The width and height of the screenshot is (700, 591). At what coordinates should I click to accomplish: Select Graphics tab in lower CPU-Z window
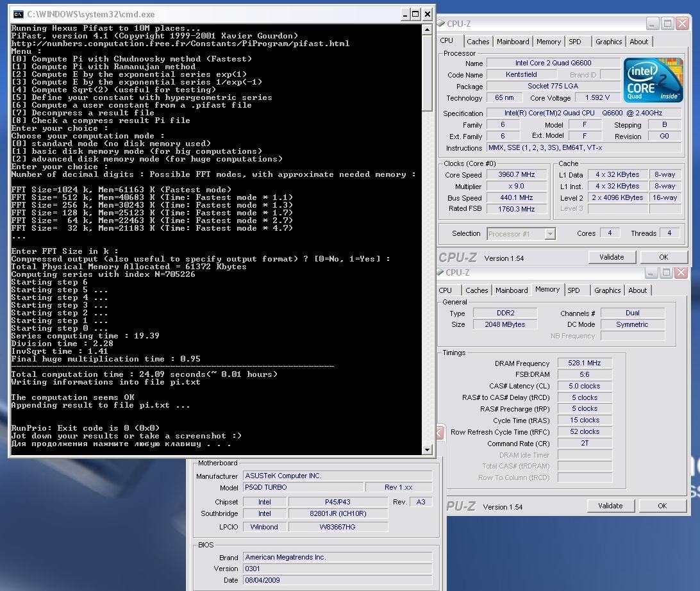[x=607, y=290]
